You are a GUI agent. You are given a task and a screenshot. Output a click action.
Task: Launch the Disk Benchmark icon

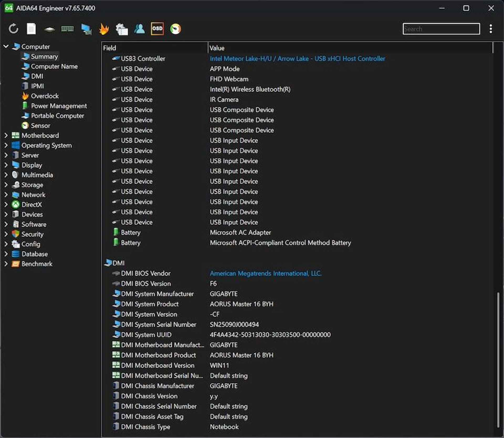click(49, 29)
